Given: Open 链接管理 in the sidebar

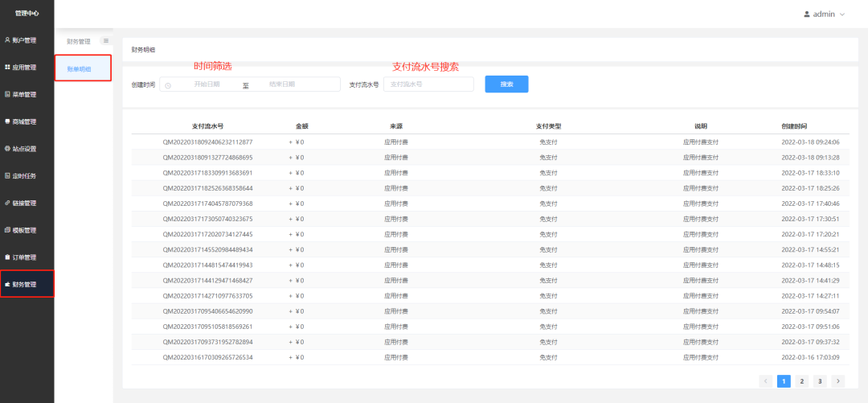Looking at the screenshot, I should [x=23, y=204].
